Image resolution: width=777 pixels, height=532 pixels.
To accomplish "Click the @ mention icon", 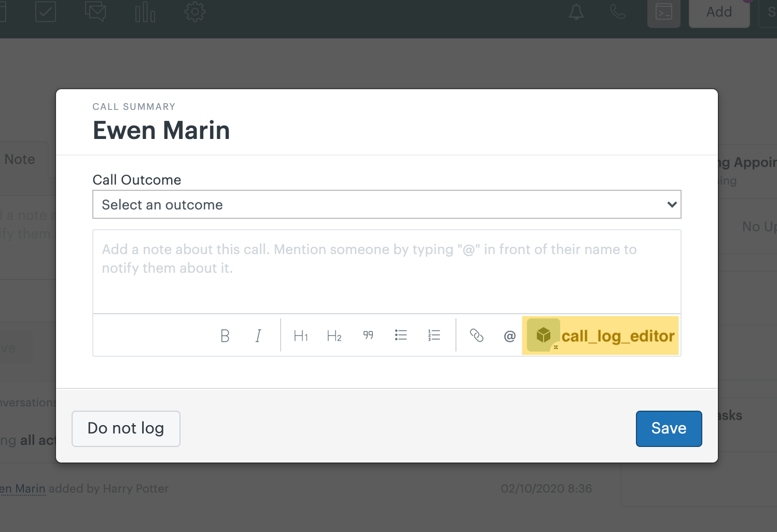I will click(x=509, y=337).
